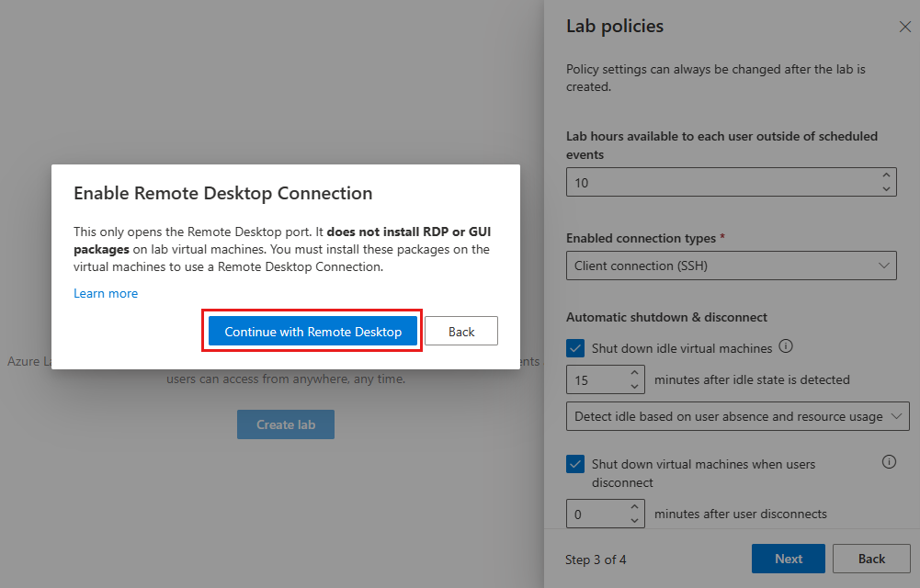Close the Lab policies panel

904,27
